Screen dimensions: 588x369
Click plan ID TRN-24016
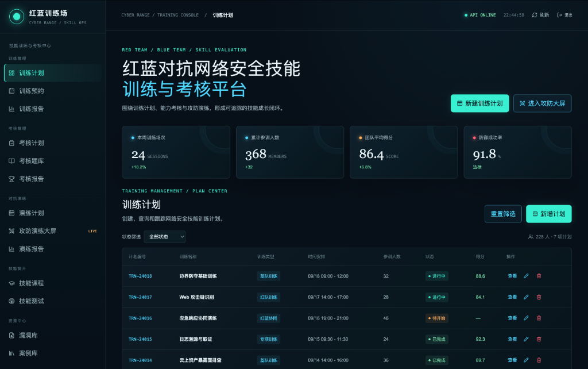140,318
